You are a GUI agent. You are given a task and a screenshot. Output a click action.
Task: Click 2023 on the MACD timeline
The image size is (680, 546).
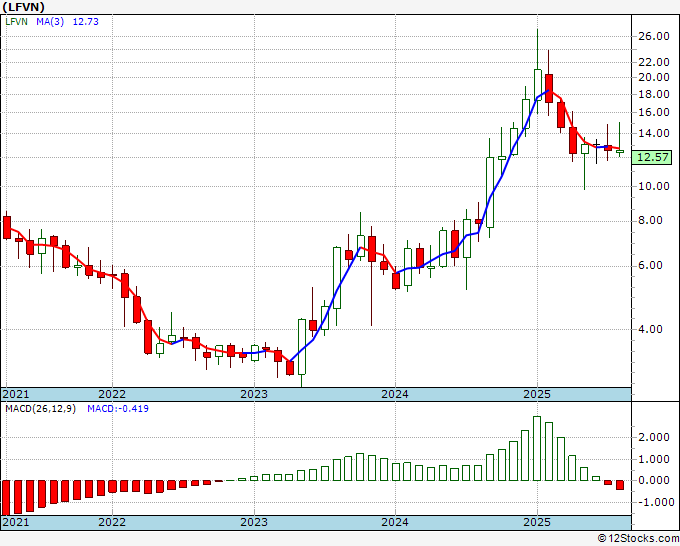pos(254,522)
